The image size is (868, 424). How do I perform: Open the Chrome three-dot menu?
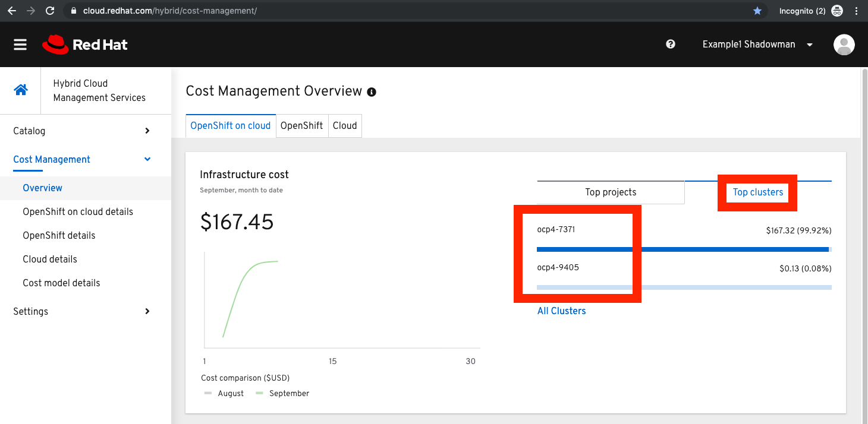(856, 11)
